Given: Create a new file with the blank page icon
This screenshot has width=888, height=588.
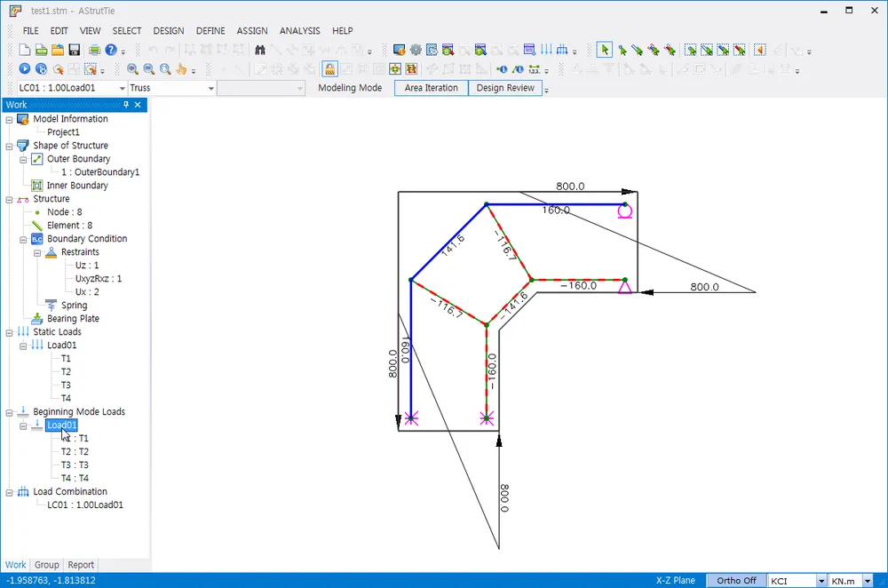Looking at the screenshot, I should click(x=24, y=51).
